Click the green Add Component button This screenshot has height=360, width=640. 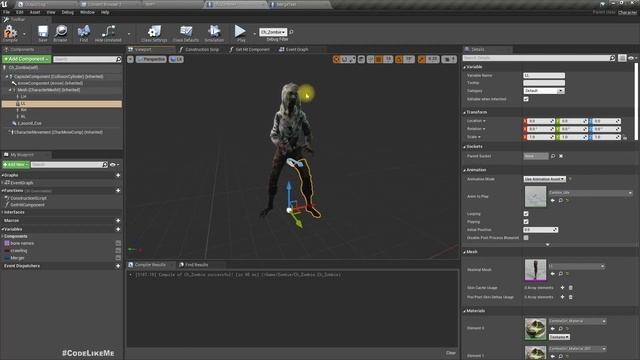pos(27,59)
